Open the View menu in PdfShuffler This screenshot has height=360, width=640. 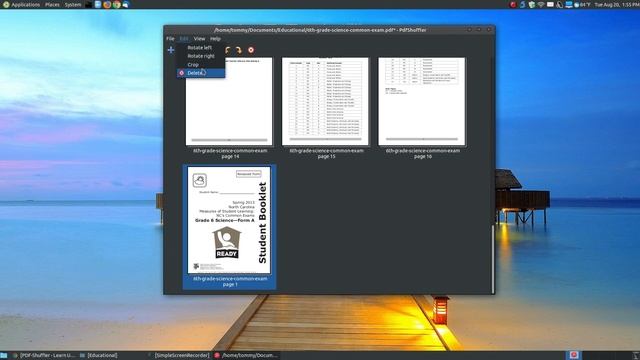(x=199, y=39)
